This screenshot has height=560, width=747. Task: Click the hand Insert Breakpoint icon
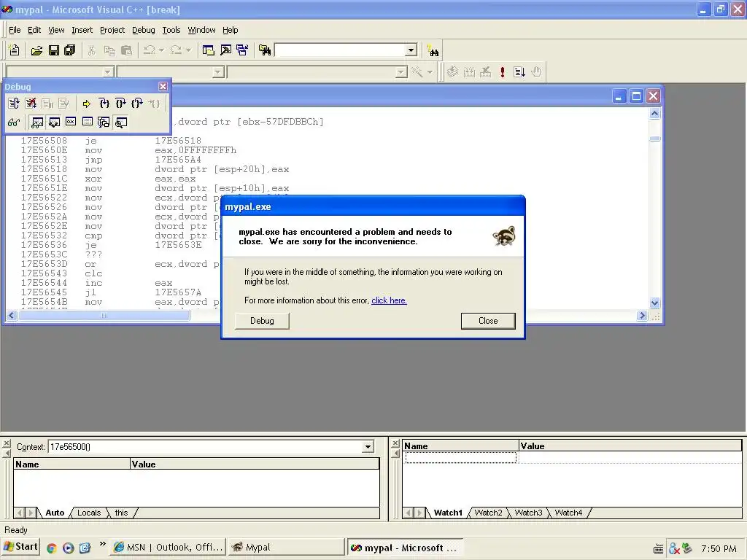pos(536,72)
